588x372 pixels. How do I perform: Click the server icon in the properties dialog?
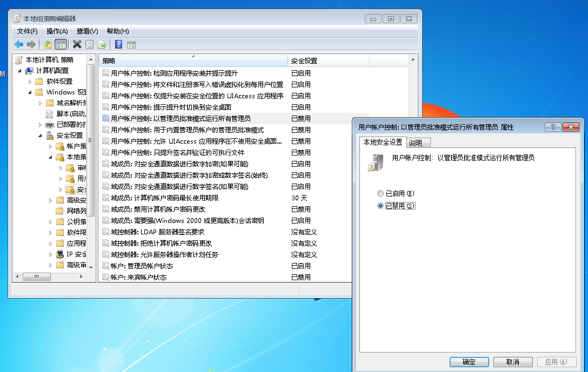pyautogui.click(x=376, y=163)
